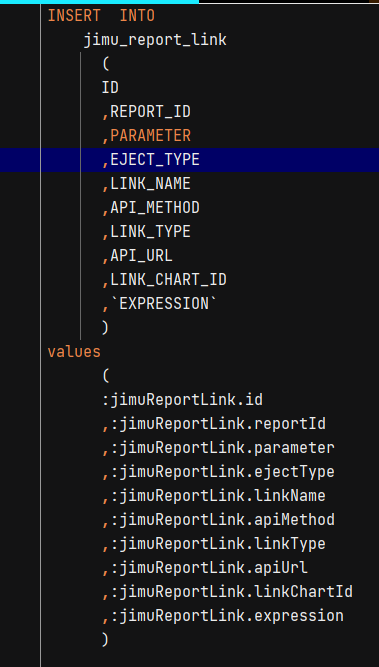Viewport: 379px width, 667px height.
Task: Click the API_URL column
Action: pos(142,256)
